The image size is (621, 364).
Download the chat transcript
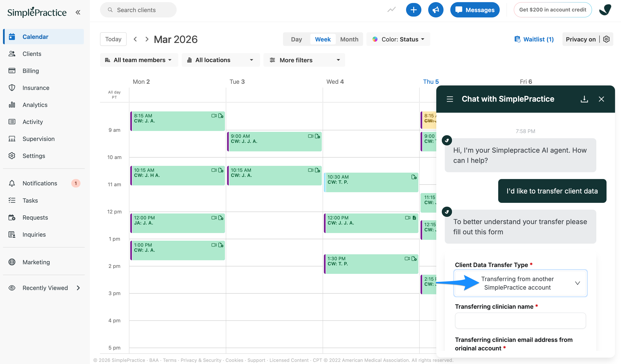pyautogui.click(x=584, y=99)
